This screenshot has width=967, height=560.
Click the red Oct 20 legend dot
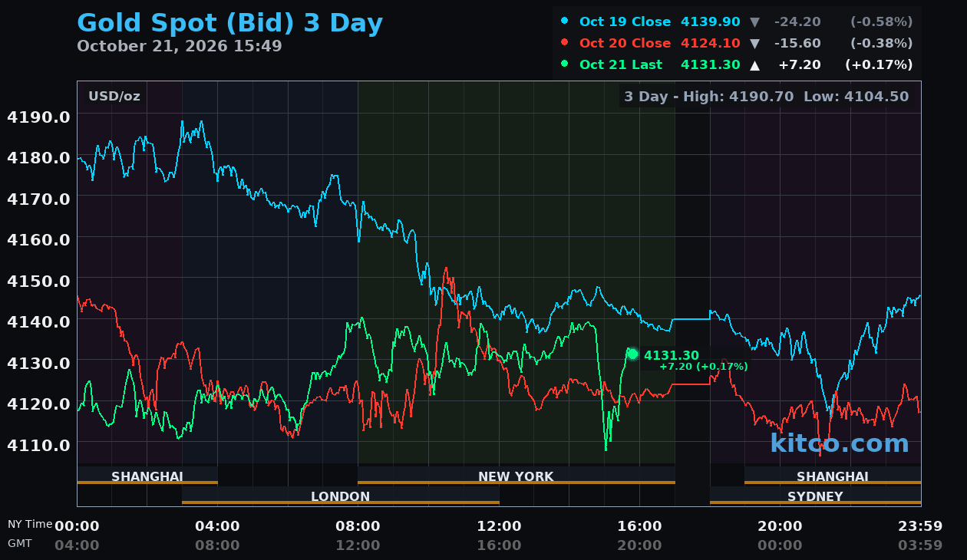565,43
